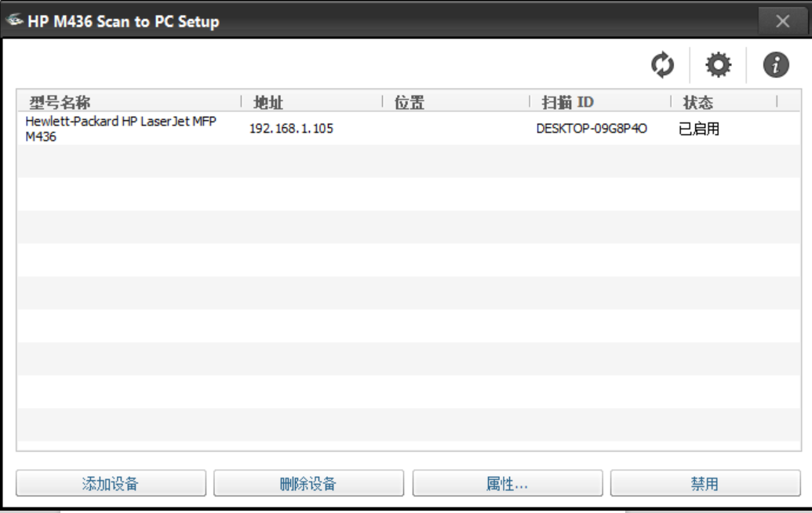The width and height of the screenshot is (812, 513).
Task: Click the DESKTOP-09G8P4O scan ID cell
Action: pos(592,129)
